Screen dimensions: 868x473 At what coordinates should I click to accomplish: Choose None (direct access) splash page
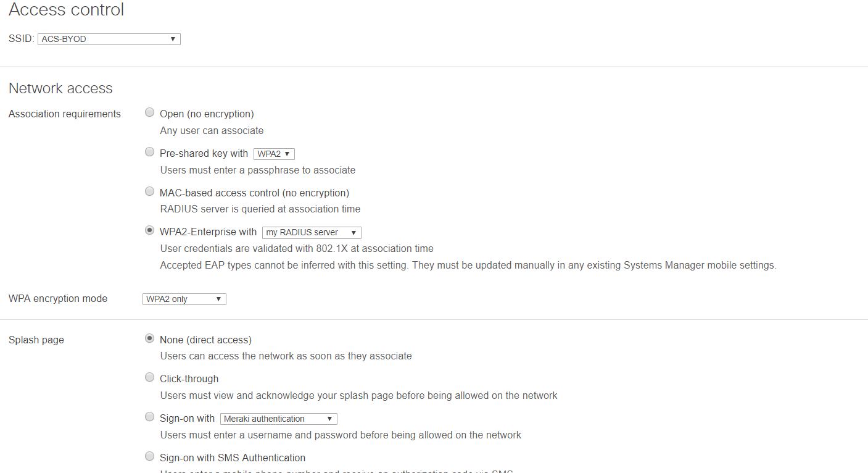(149, 338)
